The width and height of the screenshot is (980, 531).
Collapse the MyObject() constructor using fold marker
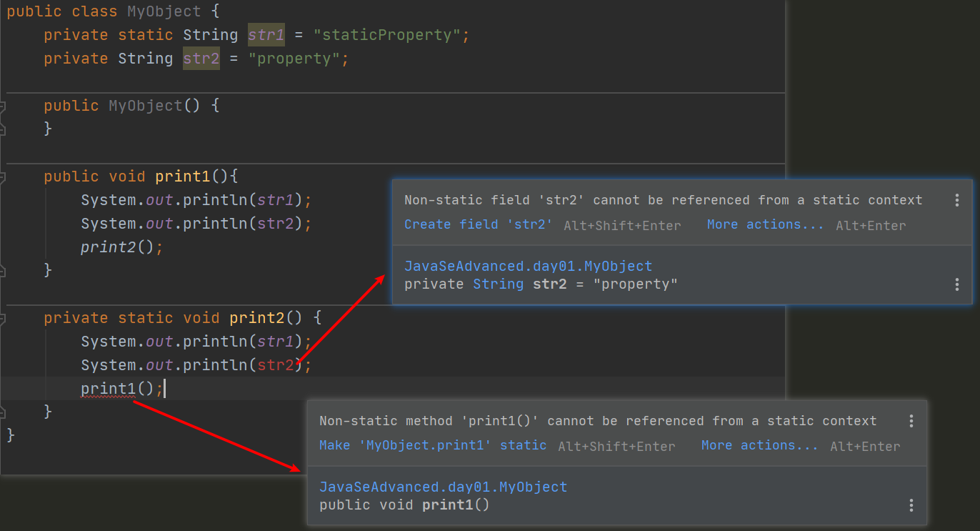click(3, 106)
